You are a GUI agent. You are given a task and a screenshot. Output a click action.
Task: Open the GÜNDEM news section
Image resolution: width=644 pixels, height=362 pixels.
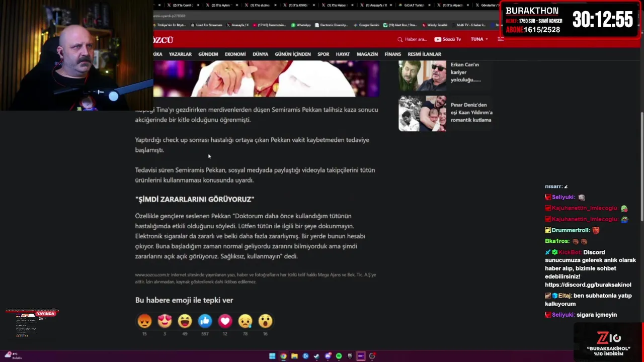pos(208,54)
